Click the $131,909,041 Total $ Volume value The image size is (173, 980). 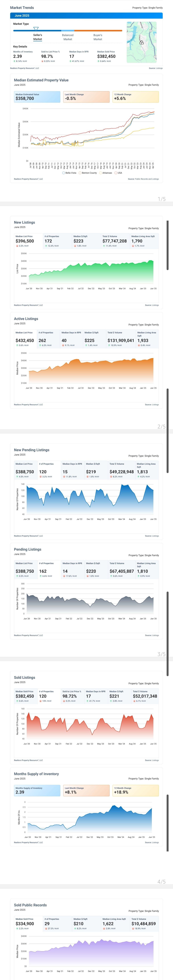[x=121, y=341]
